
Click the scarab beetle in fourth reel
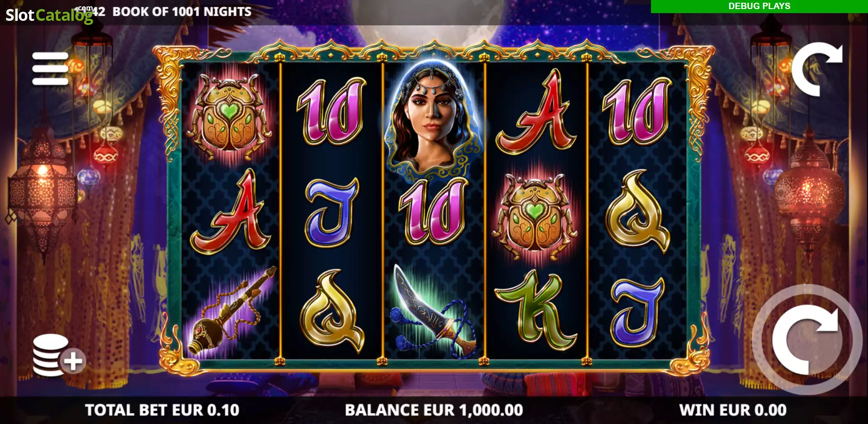coord(535,218)
